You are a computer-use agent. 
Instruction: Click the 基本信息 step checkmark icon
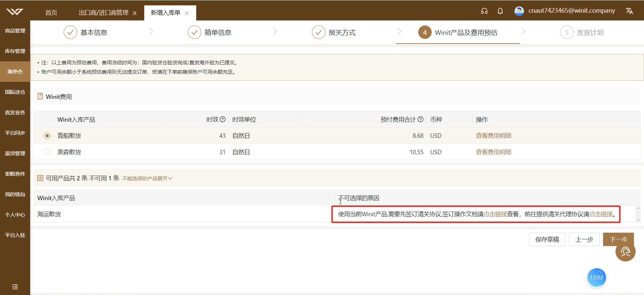click(70, 33)
